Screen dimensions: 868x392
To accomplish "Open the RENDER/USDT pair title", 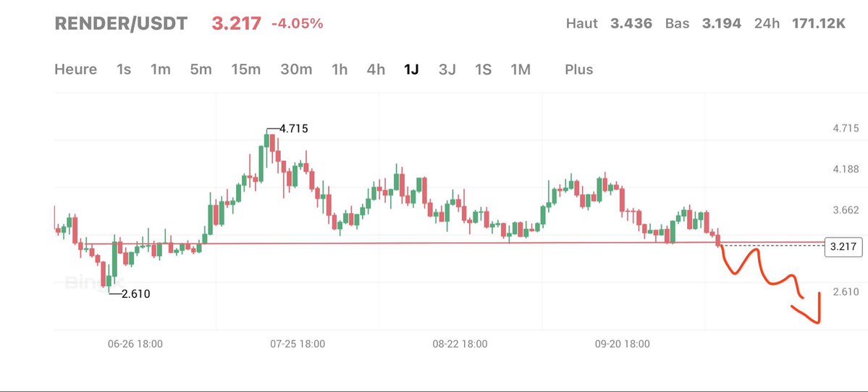I will click(x=121, y=24).
